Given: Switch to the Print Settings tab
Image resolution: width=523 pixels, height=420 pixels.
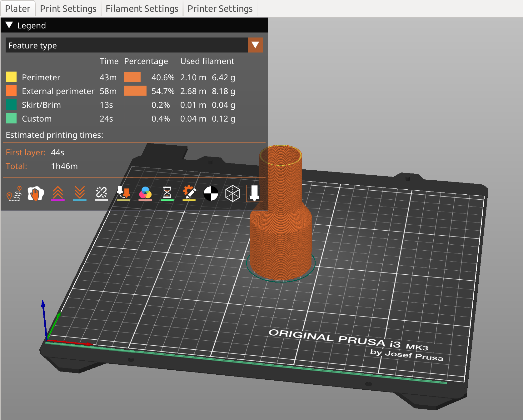Looking at the screenshot, I should tap(68, 9).
